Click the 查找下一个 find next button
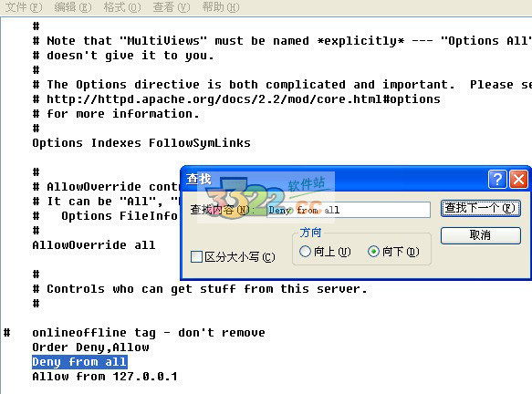532x394 pixels. [x=481, y=208]
